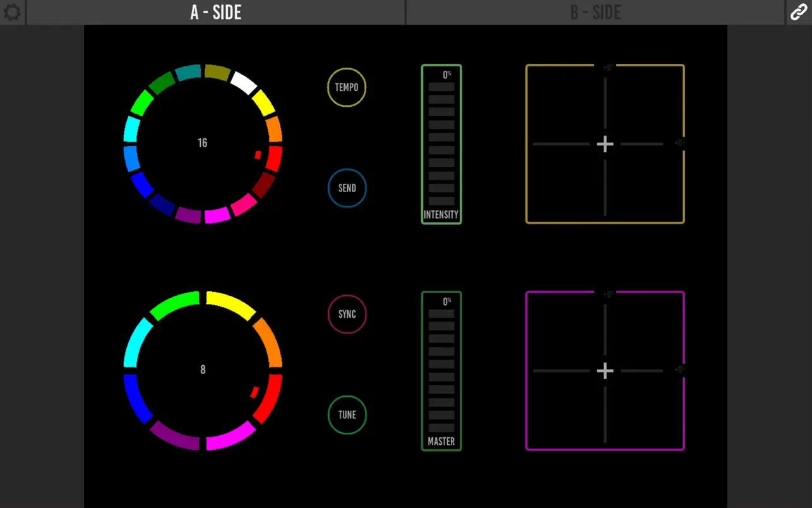812x508 pixels.
Task: Choose purple segment on the 8-step color wheel
Action: (174, 436)
